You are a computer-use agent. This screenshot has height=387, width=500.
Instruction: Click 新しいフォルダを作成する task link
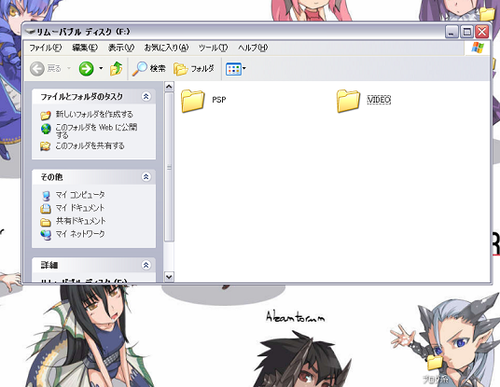[94, 114]
